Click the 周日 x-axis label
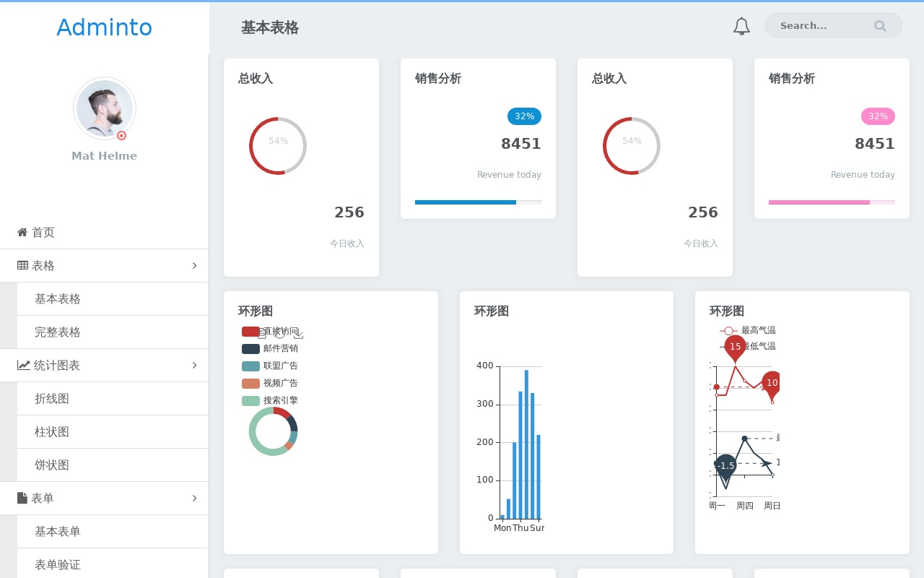The height and width of the screenshot is (578, 924). click(x=772, y=506)
